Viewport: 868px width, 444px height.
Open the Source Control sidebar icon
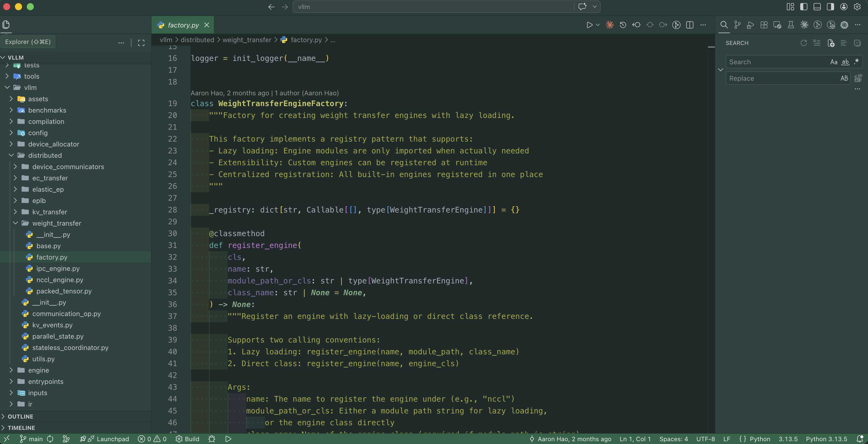pos(737,25)
